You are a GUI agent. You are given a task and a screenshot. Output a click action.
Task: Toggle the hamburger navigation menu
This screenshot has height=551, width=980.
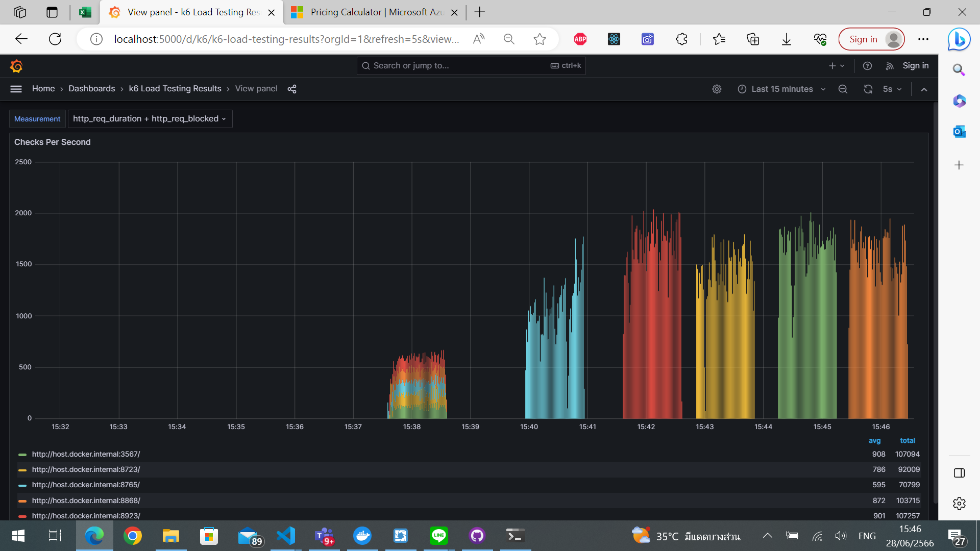click(16, 89)
